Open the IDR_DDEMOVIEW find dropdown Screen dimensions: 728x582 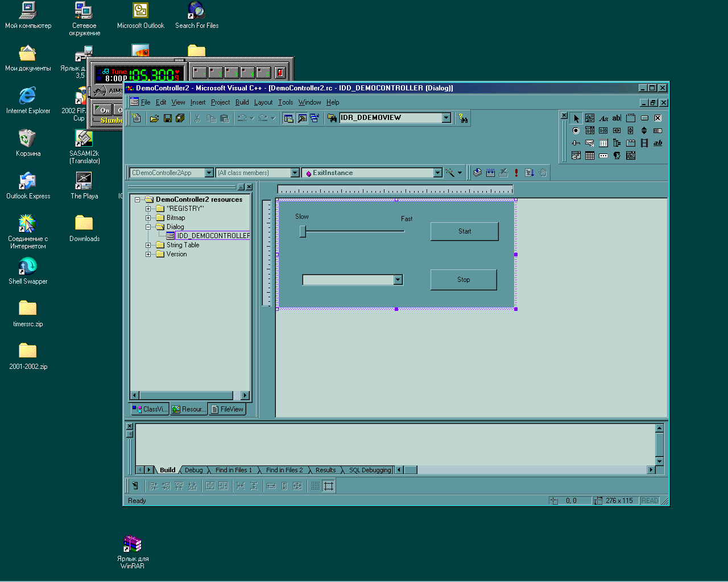446,118
